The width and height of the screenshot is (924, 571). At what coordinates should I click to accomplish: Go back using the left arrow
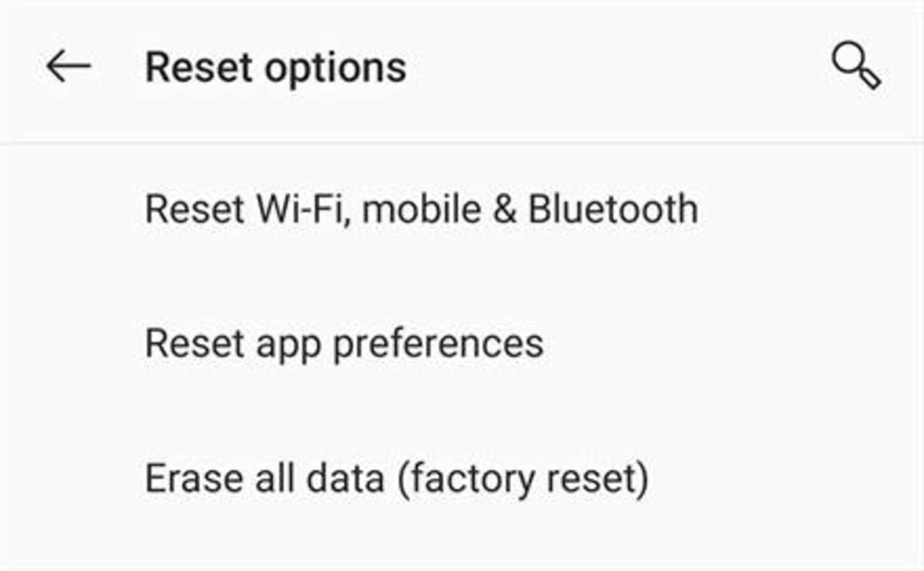point(68,66)
